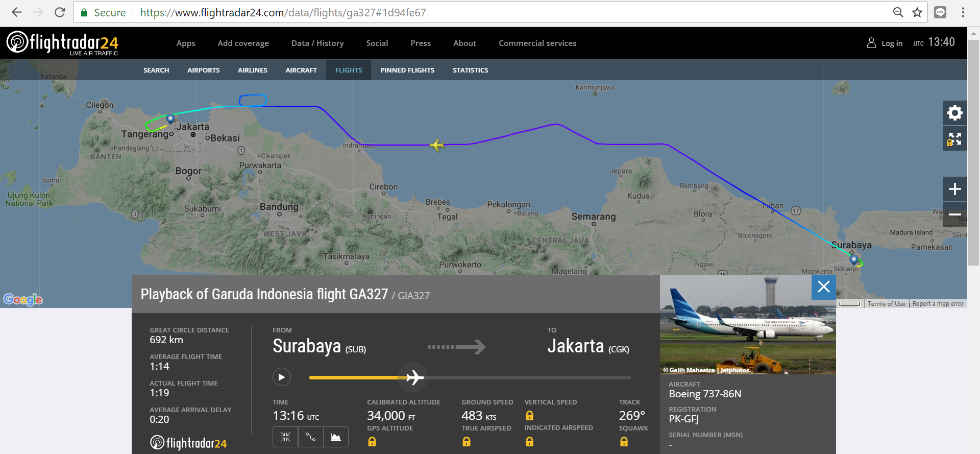Toggle the altitude graph button
Screen dimensions: 980x454
pyautogui.click(x=336, y=437)
